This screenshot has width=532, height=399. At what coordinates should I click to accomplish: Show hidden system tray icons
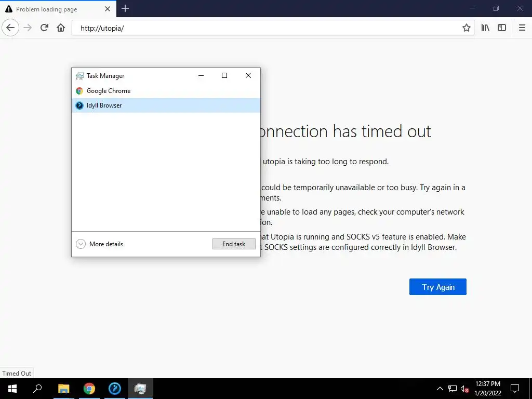coord(440,389)
